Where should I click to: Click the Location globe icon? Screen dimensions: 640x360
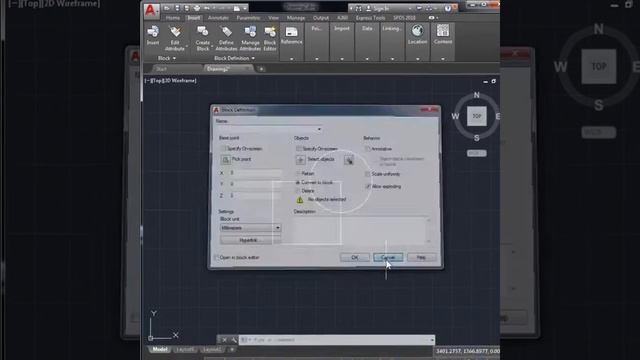point(417,31)
